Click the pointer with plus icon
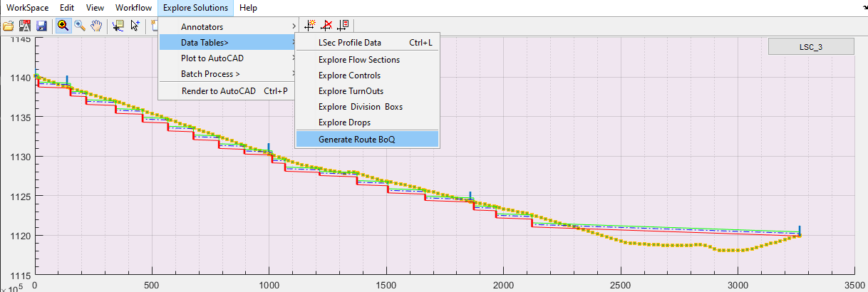868x292 pixels. pos(135,26)
